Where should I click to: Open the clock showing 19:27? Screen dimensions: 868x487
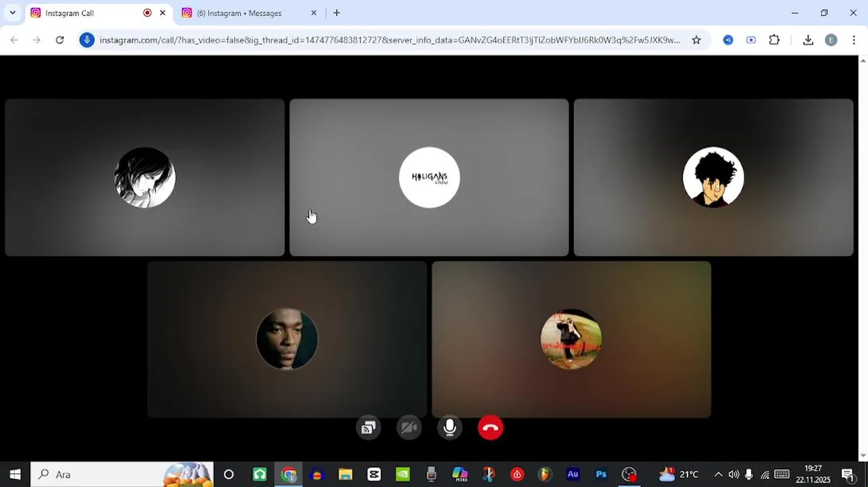[x=813, y=474]
